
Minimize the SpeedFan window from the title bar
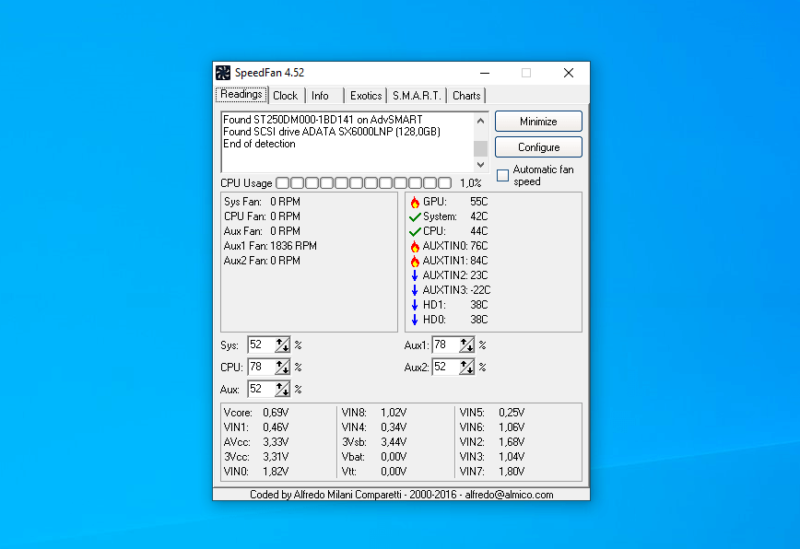point(485,73)
